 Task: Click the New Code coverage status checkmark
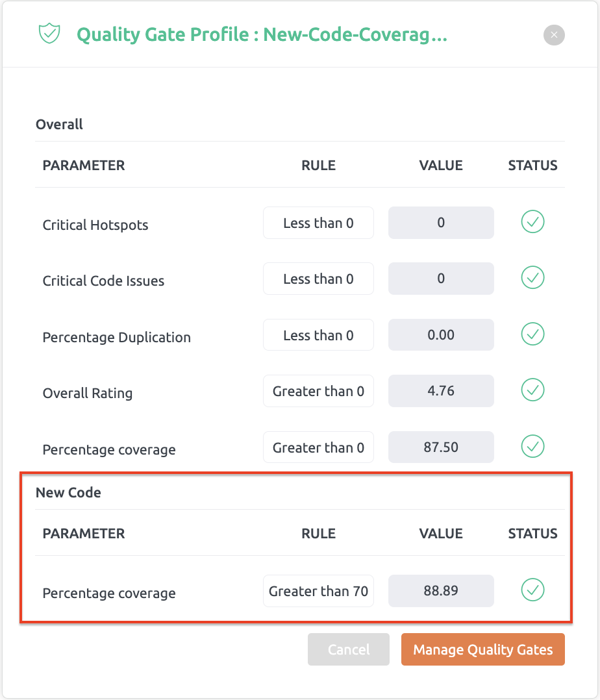pyautogui.click(x=532, y=590)
